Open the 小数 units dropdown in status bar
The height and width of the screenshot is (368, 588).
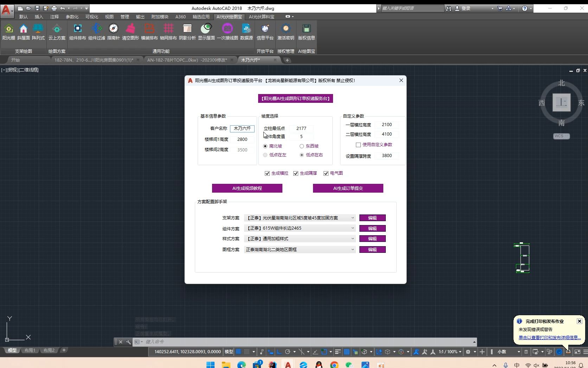(509, 351)
